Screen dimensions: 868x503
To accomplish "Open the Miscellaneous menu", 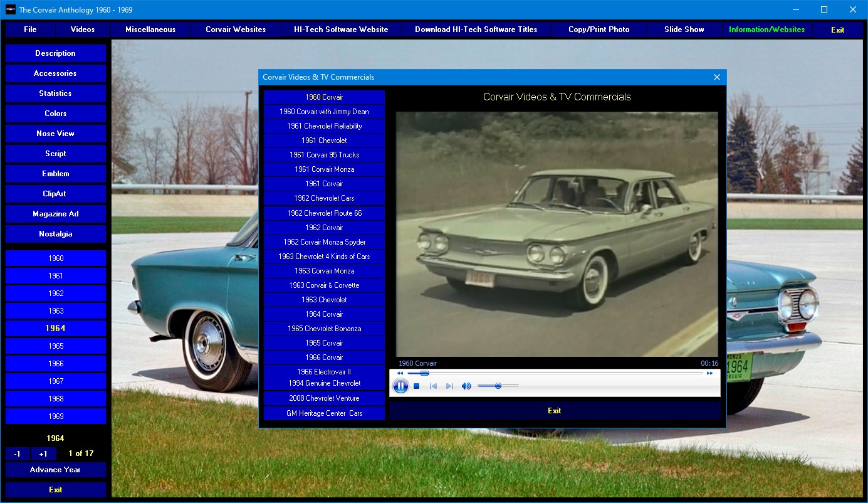I will point(150,29).
